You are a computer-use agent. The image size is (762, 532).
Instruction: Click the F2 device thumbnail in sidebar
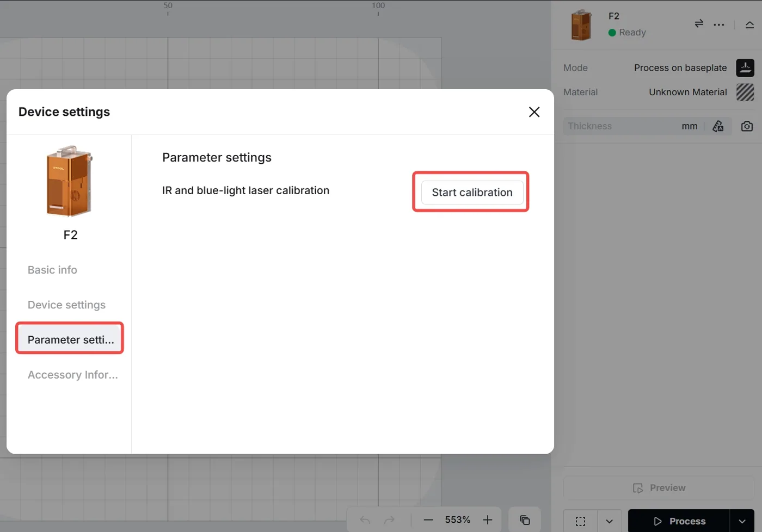(581, 24)
